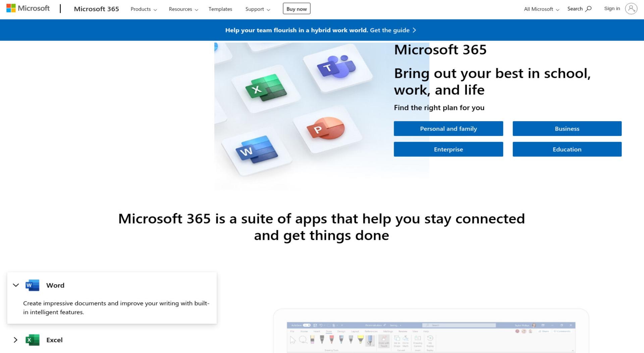
Task: Click the Excel icon in hero image
Action: [x=266, y=88]
